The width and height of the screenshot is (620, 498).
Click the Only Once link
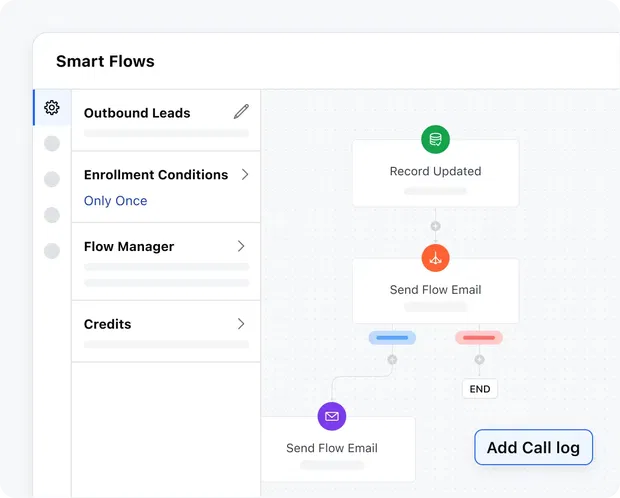[115, 201]
